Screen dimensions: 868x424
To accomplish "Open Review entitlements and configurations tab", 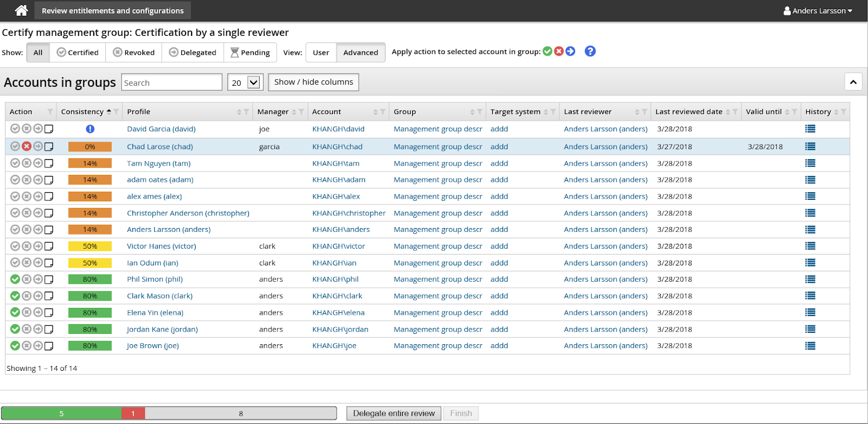I will coord(113,11).
